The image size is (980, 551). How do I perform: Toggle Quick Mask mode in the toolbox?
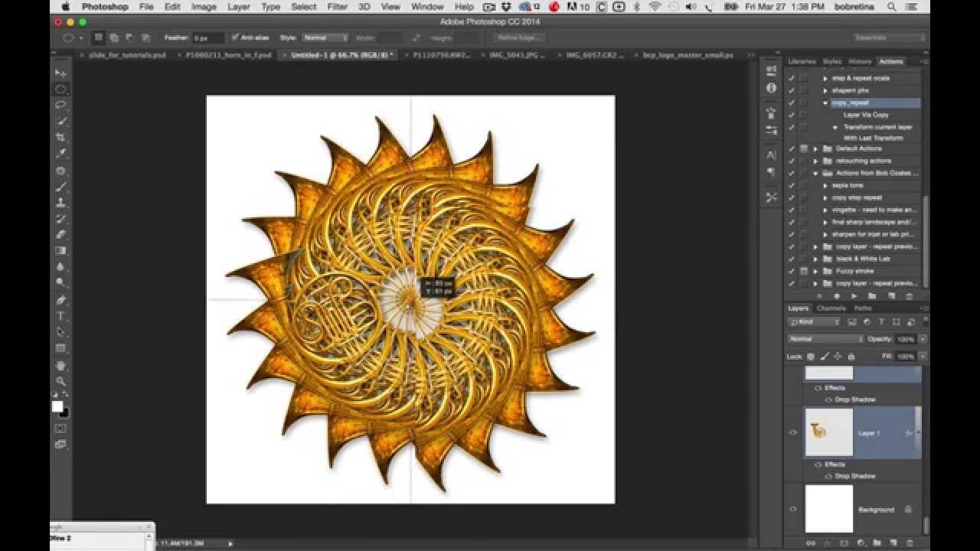click(60, 429)
